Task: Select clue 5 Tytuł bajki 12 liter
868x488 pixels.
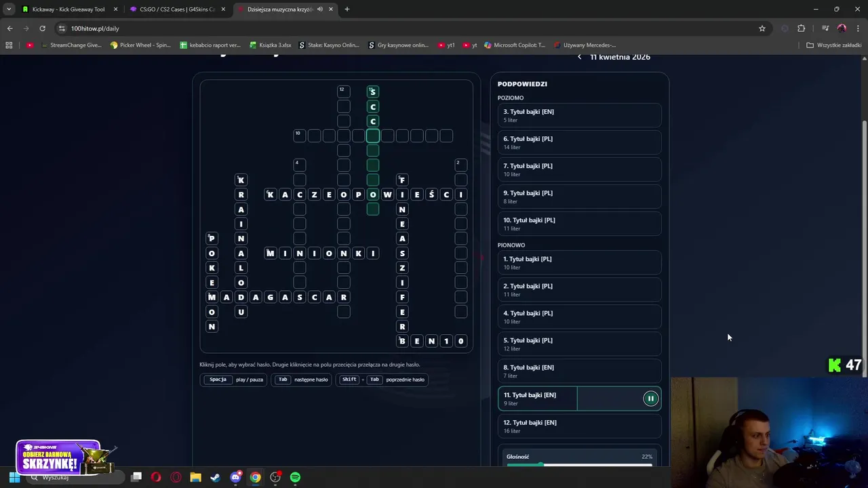Action: [x=579, y=344]
